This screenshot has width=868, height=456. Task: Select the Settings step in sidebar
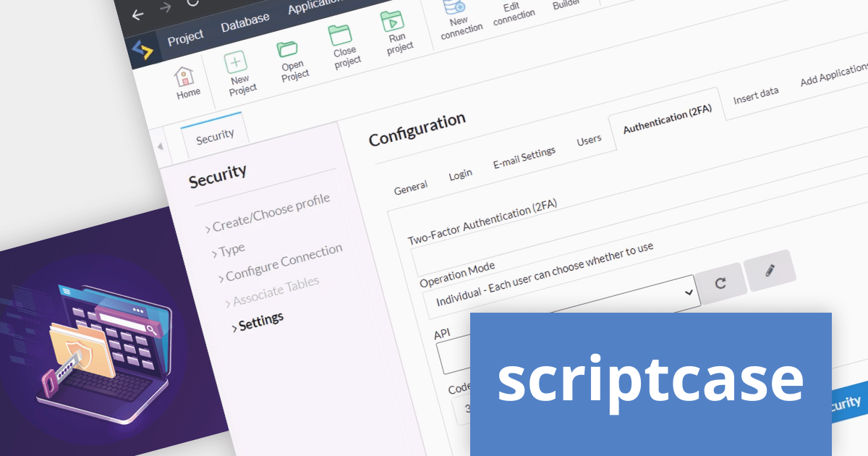pos(260,321)
